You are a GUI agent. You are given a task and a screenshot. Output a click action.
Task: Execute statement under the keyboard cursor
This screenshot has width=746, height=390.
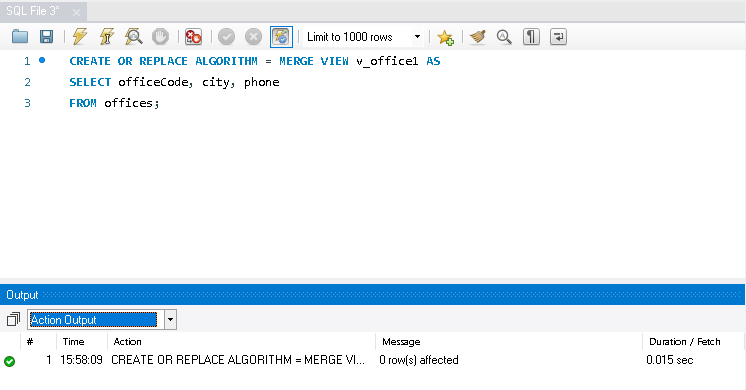107,37
